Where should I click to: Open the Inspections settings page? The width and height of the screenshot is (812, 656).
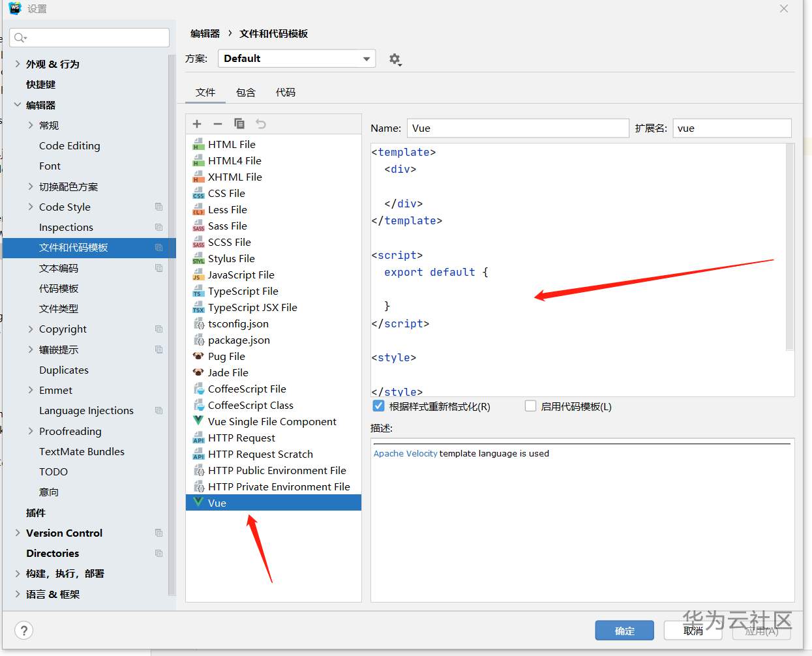[66, 227]
